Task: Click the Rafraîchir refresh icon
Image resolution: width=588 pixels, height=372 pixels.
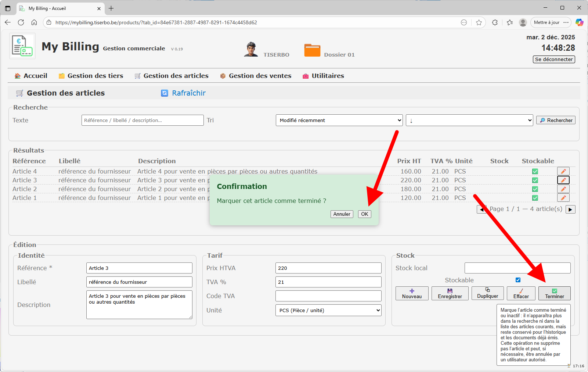Action: tap(165, 93)
